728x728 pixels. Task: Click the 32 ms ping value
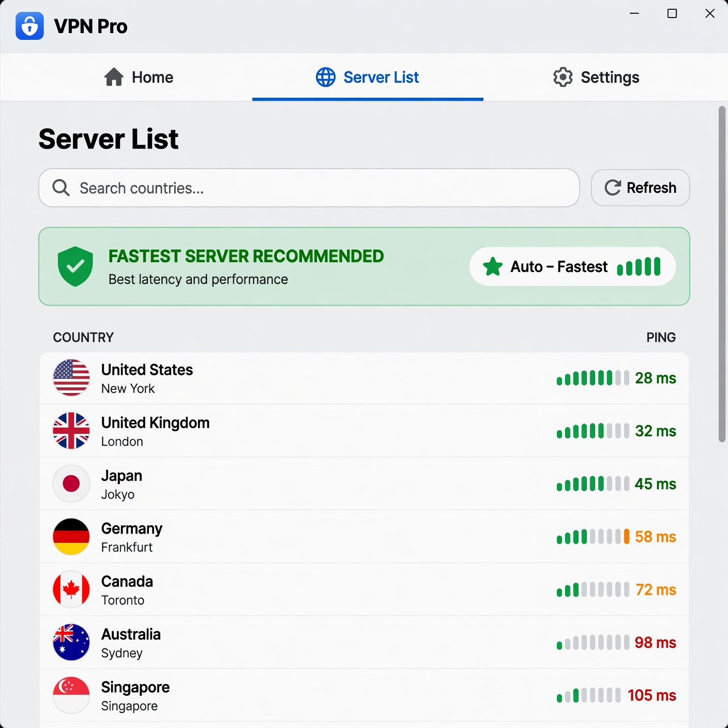tap(656, 431)
